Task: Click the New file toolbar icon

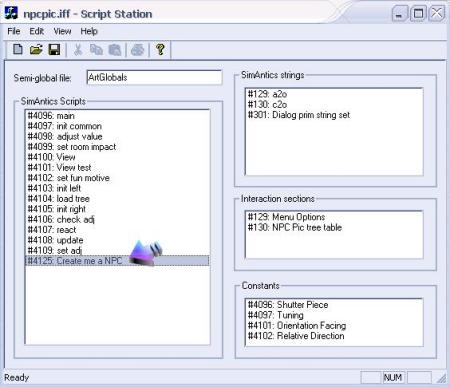Action: (x=18, y=50)
